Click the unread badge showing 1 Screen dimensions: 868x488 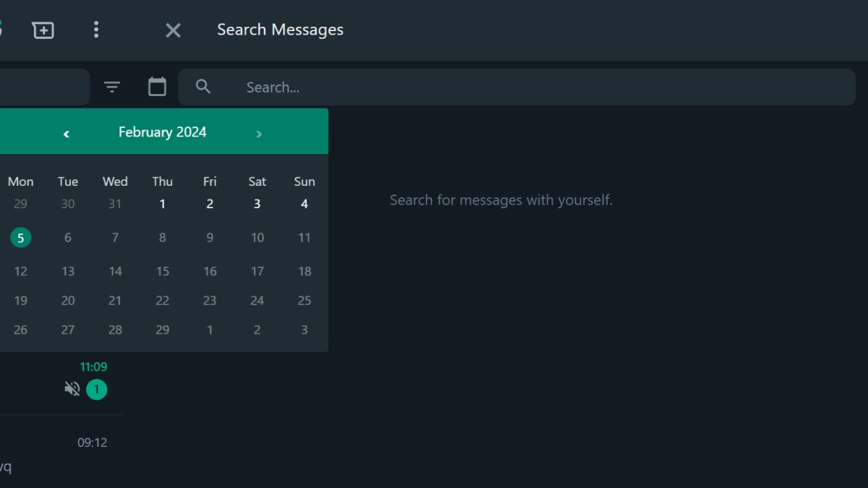point(96,390)
